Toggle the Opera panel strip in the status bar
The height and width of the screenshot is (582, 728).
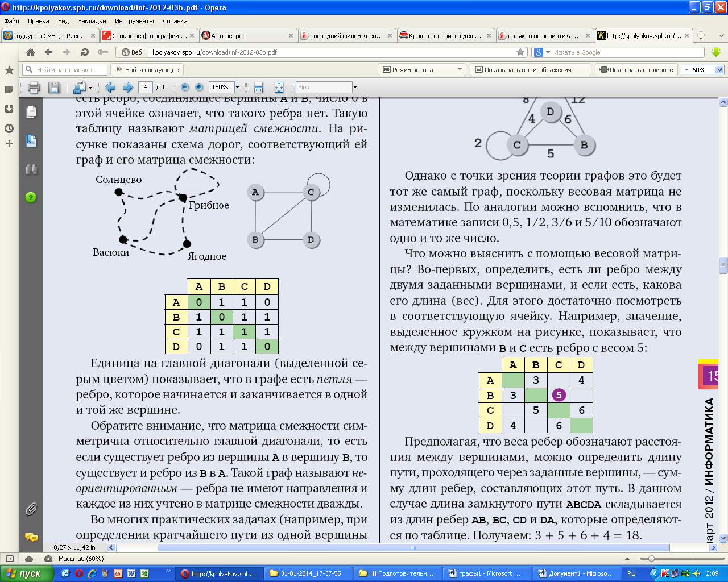pos(9,559)
